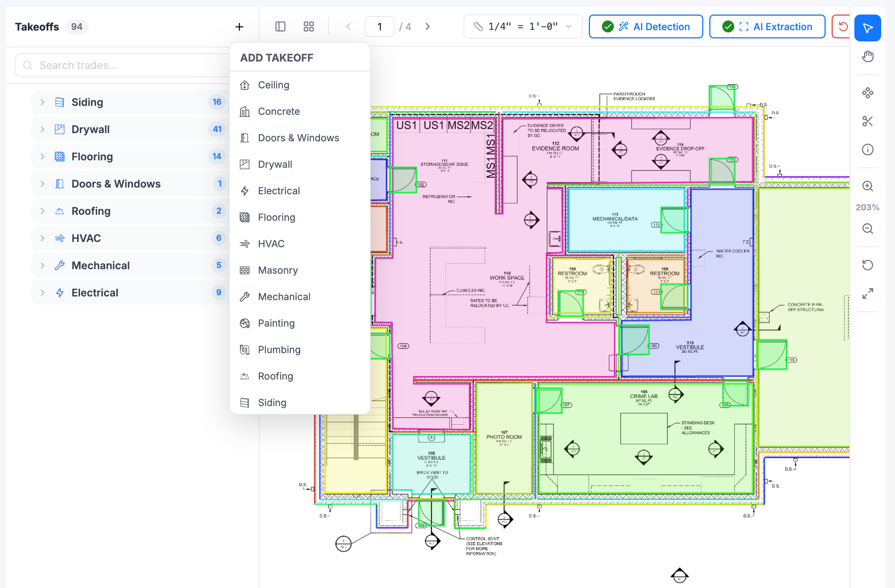
Task: Zoom out of the drawing
Action: click(x=867, y=229)
